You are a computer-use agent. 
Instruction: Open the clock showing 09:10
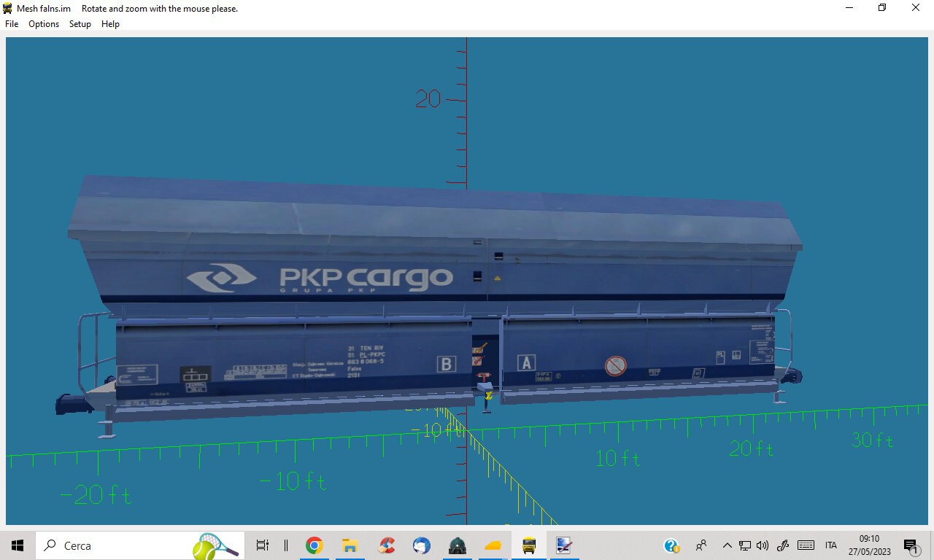869,545
